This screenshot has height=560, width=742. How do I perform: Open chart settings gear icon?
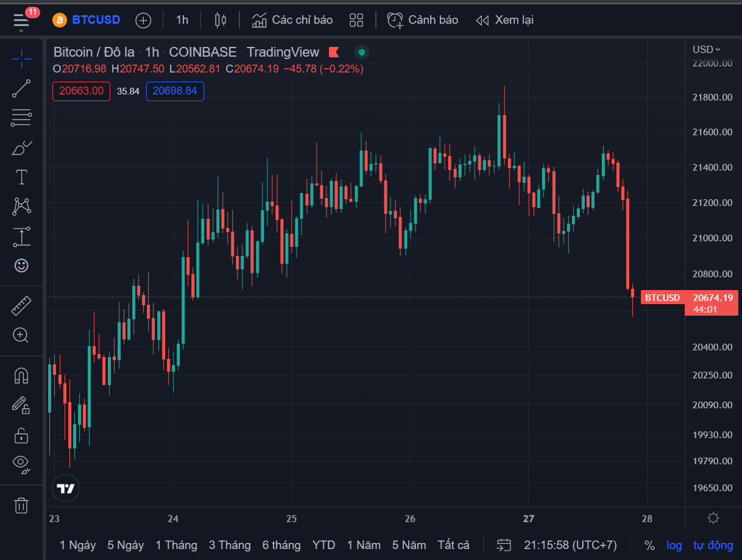point(713,518)
